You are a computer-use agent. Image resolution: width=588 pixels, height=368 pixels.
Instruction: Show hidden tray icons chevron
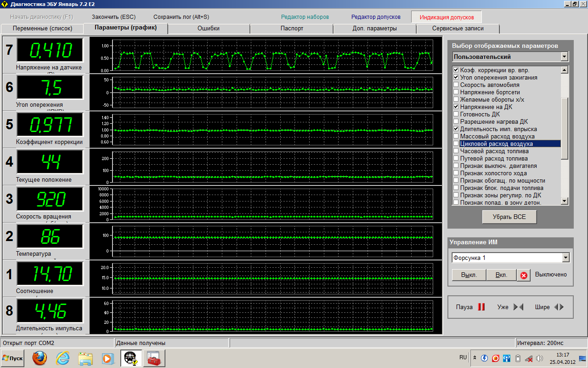click(475, 358)
